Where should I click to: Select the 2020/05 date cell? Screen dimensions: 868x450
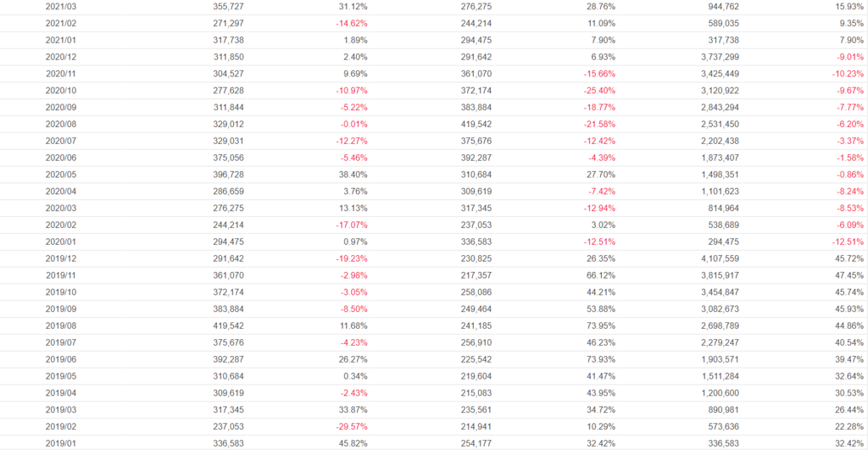60,175
